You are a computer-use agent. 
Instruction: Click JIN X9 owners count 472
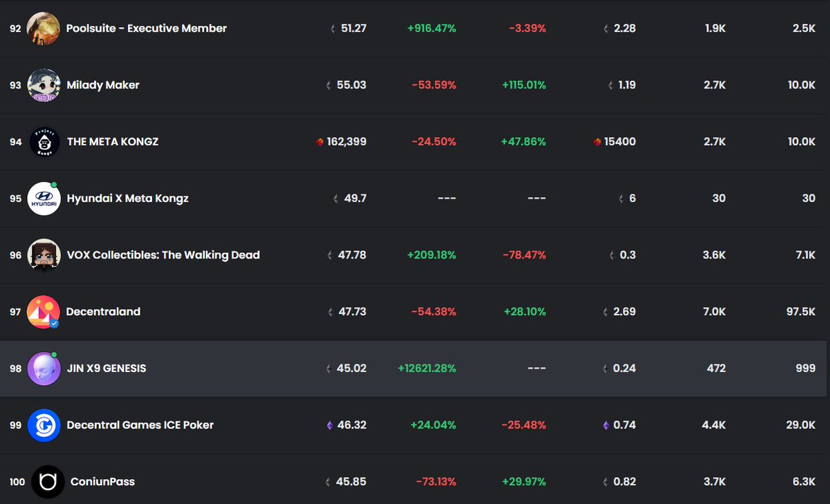(716, 368)
